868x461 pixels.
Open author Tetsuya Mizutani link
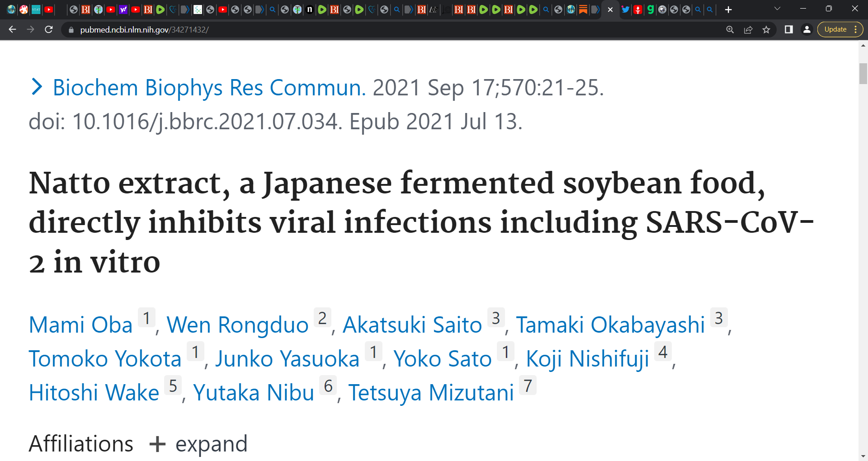click(431, 393)
